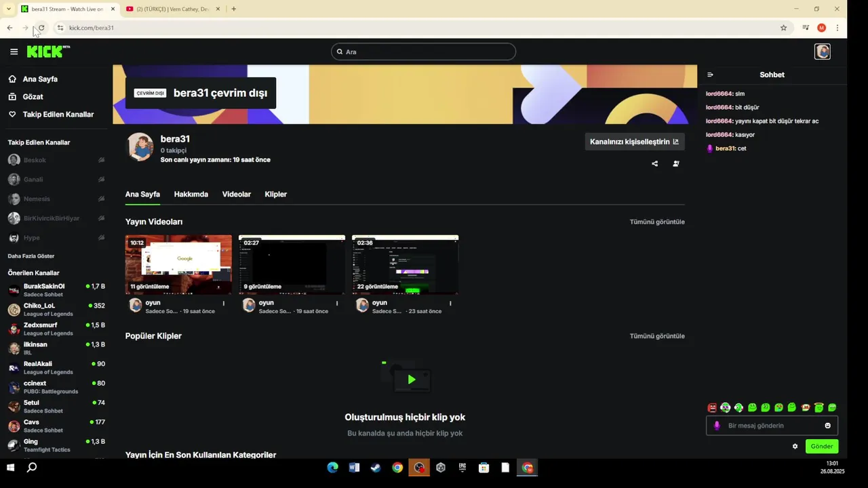Screen dimensions: 868x488
Task: Open recommended channel BurakSakinOl
Action: click(56, 290)
